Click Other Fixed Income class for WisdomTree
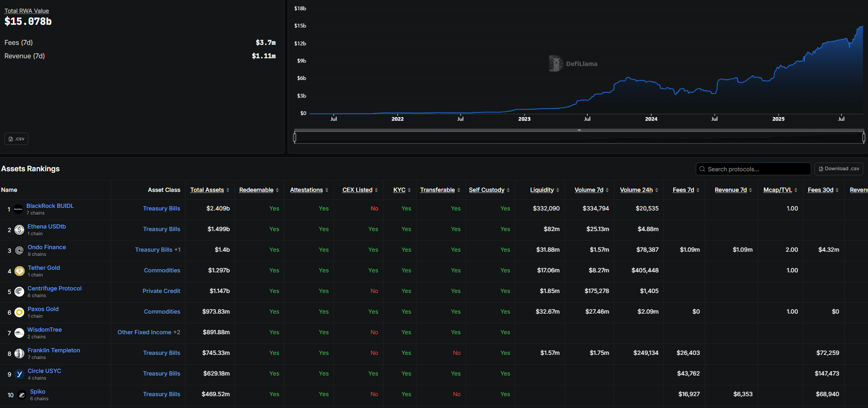The height and width of the screenshot is (408, 868). pyautogui.click(x=144, y=332)
